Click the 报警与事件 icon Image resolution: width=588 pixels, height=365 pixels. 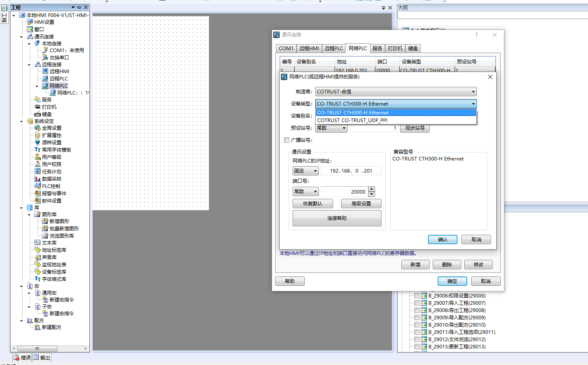(x=38, y=193)
